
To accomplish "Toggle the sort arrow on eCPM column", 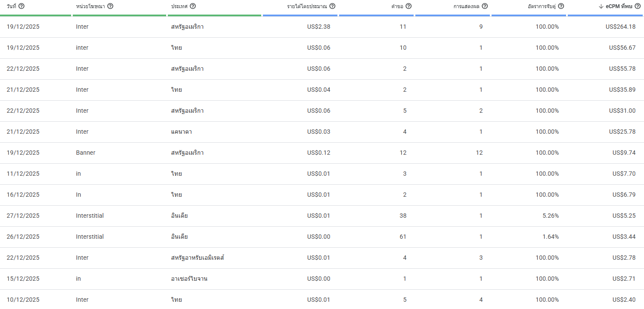I will 601,6.
